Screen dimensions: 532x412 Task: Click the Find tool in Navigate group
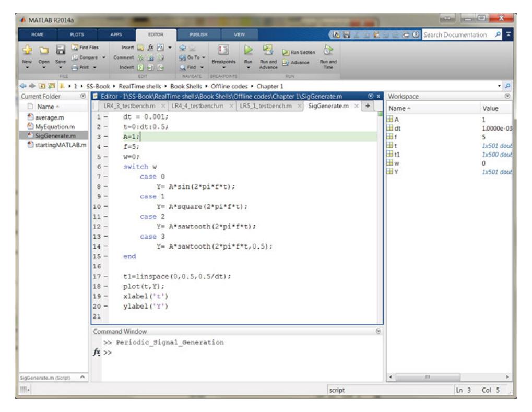click(188, 67)
